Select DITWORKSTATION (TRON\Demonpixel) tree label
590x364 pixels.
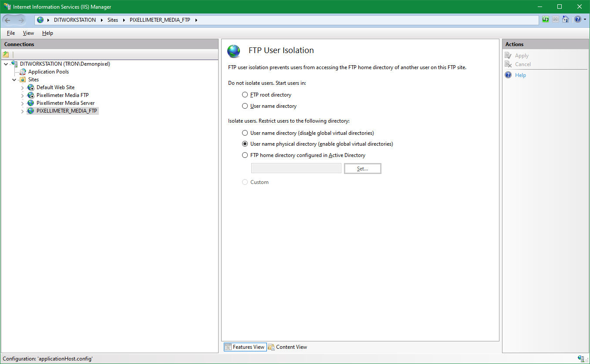click(65, 64)
